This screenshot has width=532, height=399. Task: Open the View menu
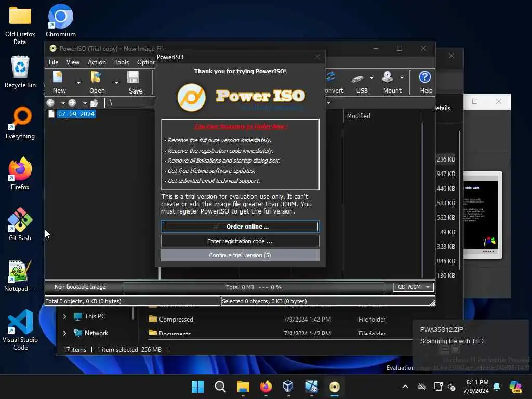tap(73, 62)
